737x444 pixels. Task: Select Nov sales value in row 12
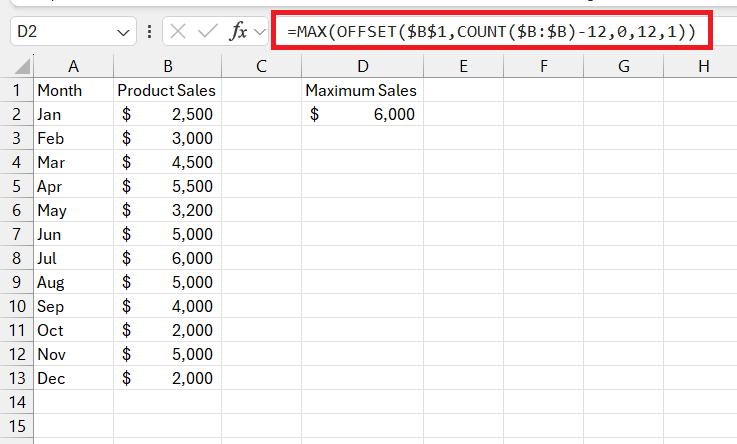pyautogui.click(x=167, y=354)
